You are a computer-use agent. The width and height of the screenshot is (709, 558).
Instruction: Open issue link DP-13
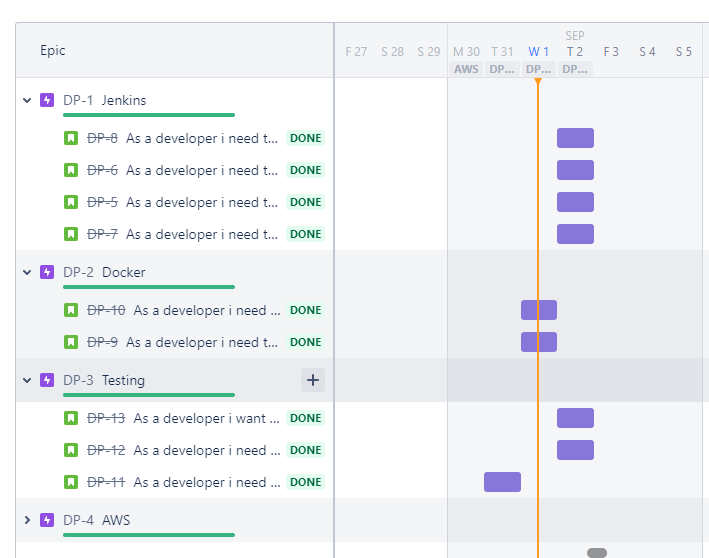pyautogui.click(x=106, y=419)
